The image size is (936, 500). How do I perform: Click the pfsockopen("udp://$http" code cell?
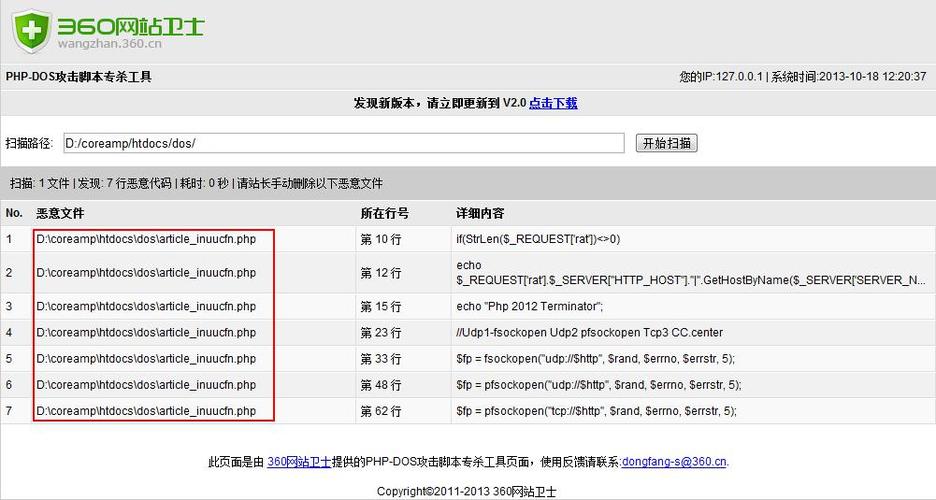[599, 385]
